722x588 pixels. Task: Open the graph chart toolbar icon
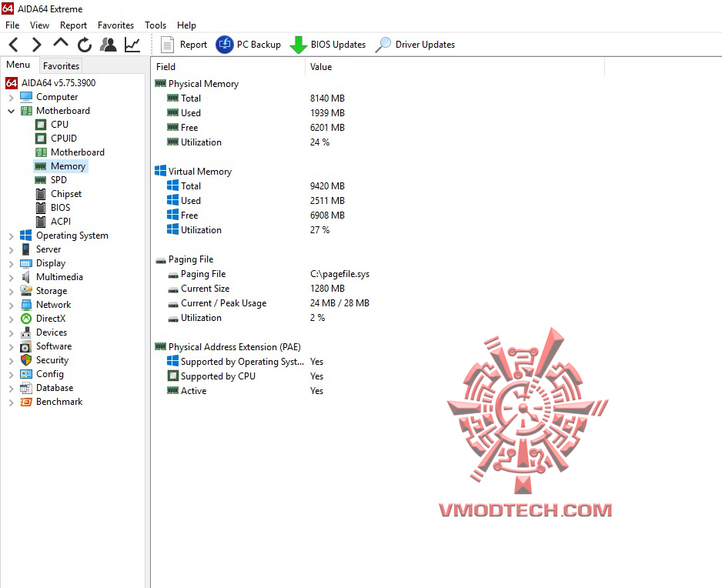(x=132, y=45)
